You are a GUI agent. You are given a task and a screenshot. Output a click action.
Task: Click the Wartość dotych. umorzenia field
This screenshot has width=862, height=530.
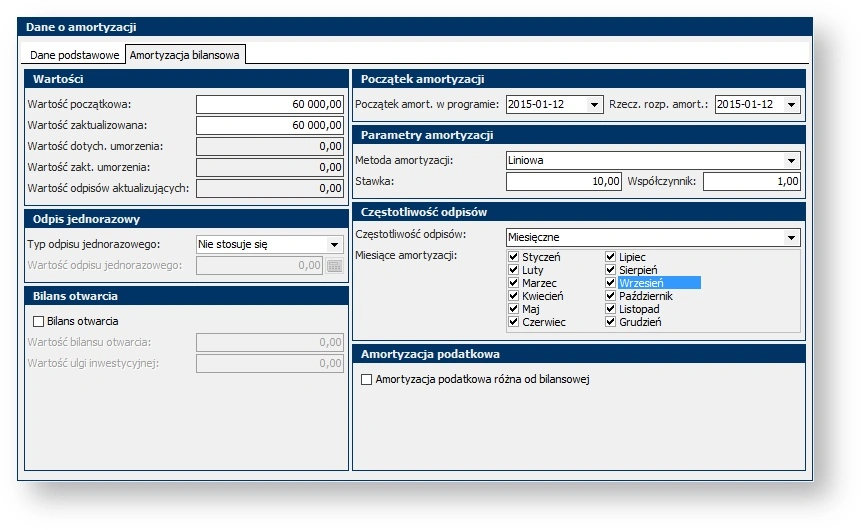(x=270, y=146)
